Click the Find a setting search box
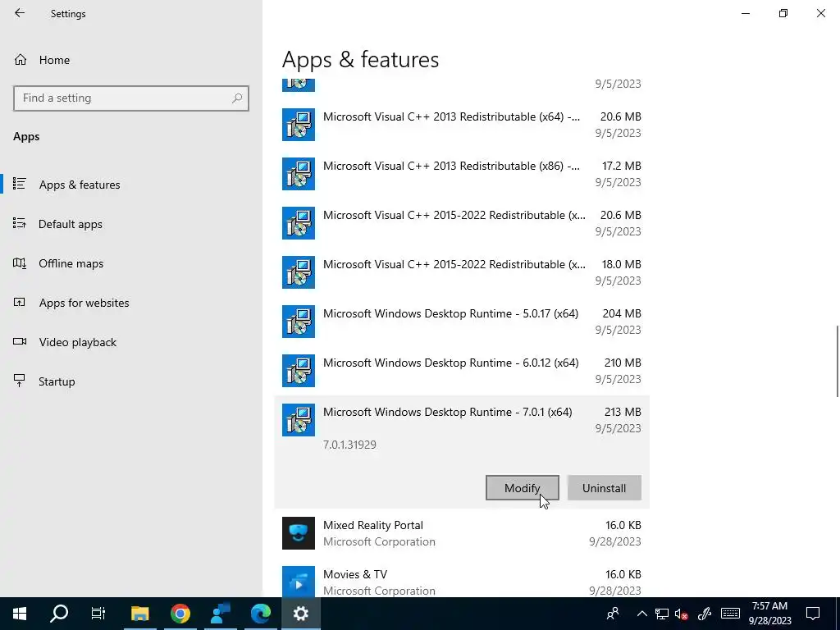The width and height of the screenshot is (840, 630). (x=130, y=98)
